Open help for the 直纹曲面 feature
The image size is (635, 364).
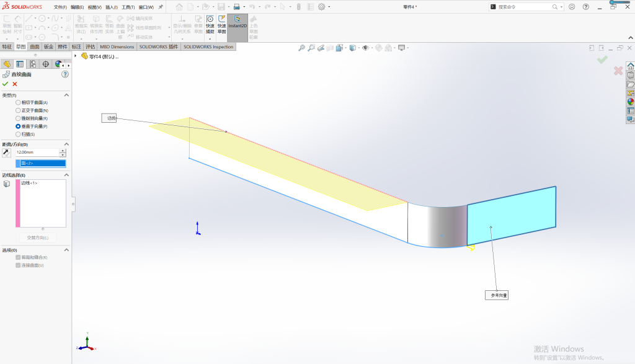pos(64,74)
